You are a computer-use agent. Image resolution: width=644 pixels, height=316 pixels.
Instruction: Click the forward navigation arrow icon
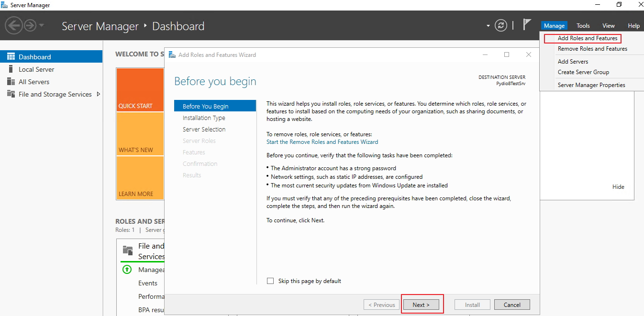coord(30,25)
